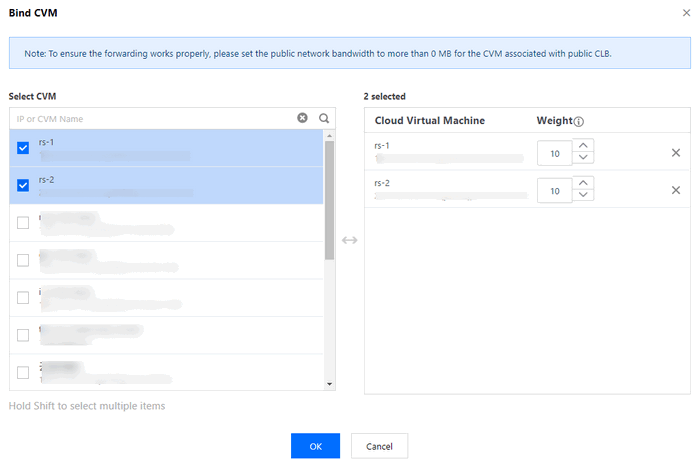Tick the last visible CVM checkbox
The image size is (700, 462).
coord(23,372)
